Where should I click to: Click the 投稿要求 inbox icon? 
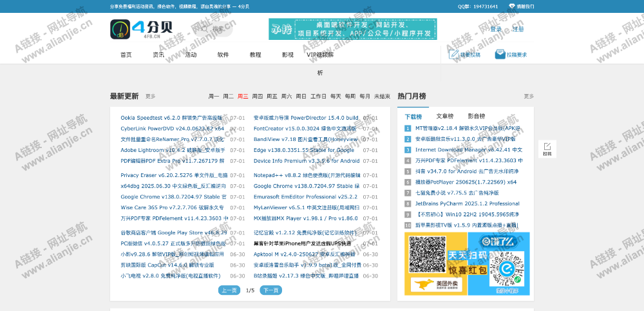tap(500, 54)
